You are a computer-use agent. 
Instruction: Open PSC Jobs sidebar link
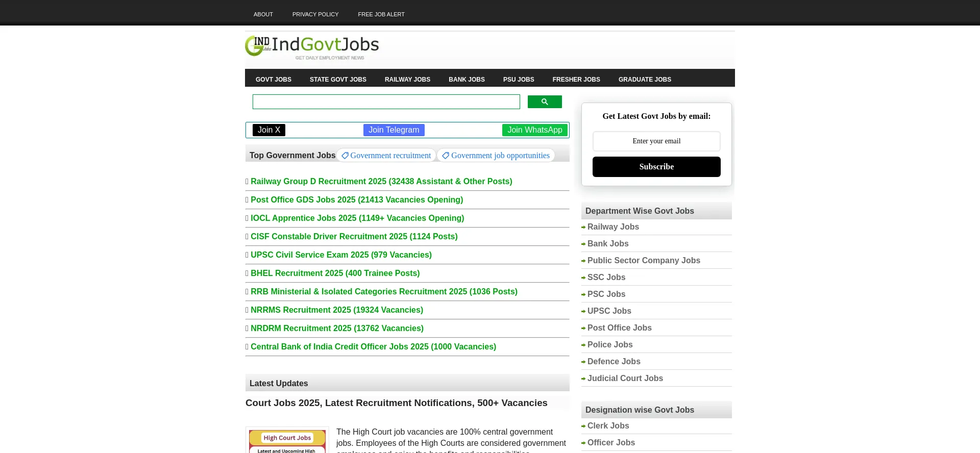point(606,294)
